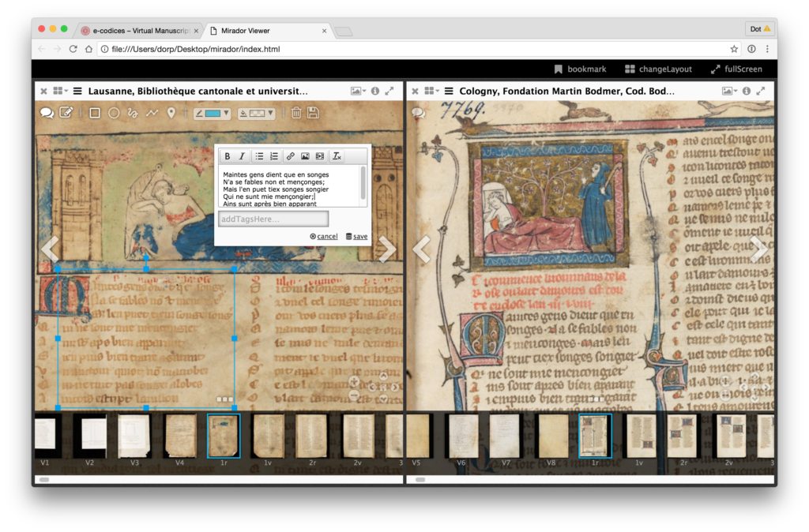Reload the browser page

(x=73, y=49)
